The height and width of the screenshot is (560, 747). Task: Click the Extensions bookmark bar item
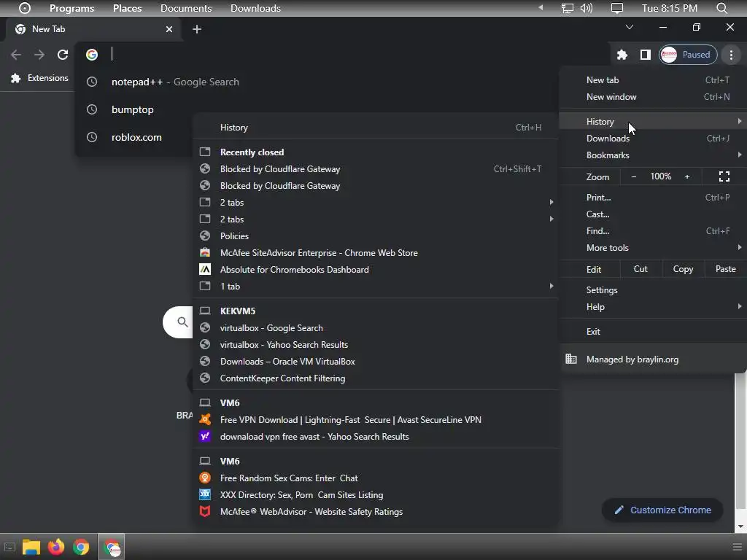coord(39,78)
